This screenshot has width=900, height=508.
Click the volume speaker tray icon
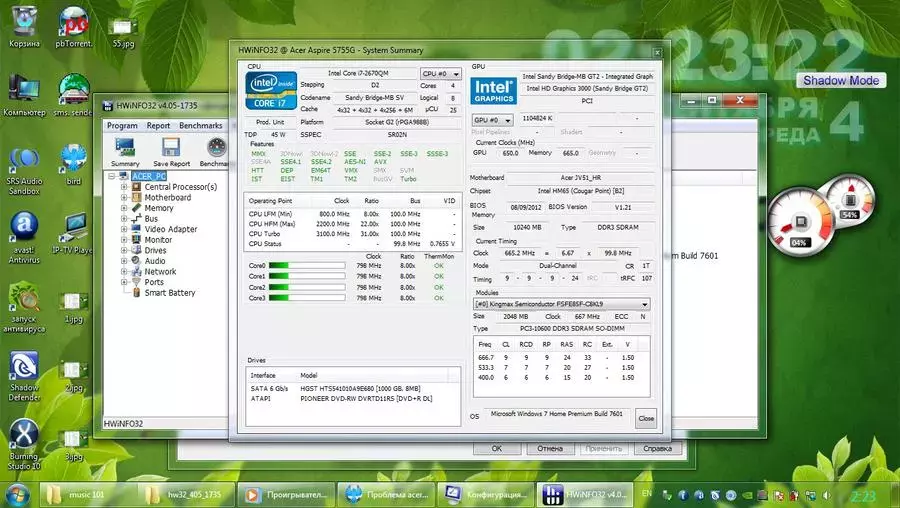point(826,495)
